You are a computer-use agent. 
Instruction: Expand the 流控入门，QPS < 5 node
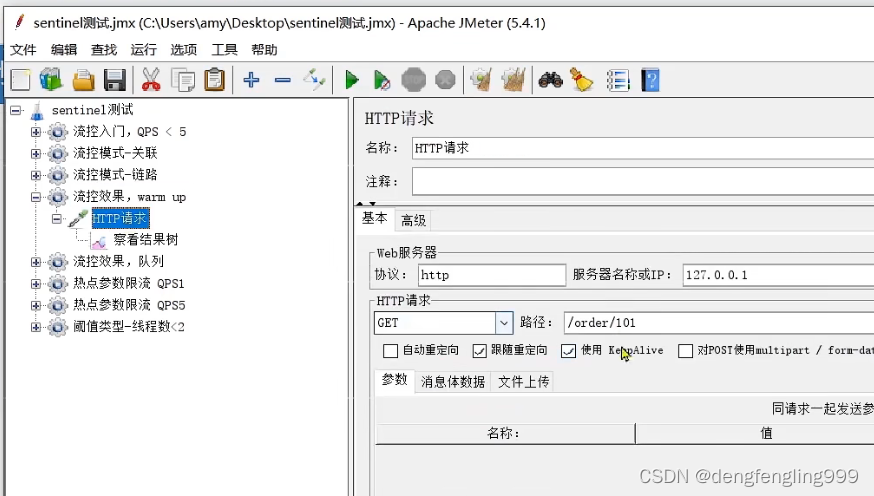click(36, 132)
